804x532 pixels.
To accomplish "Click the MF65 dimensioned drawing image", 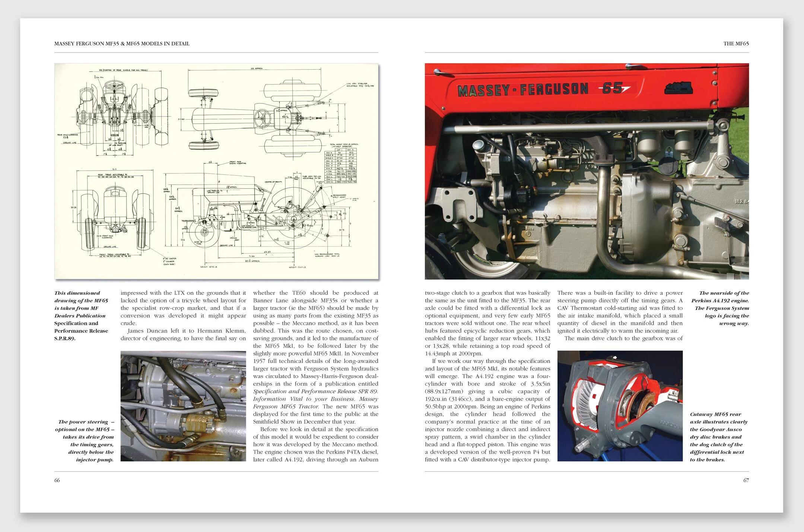I will [216, 171].
